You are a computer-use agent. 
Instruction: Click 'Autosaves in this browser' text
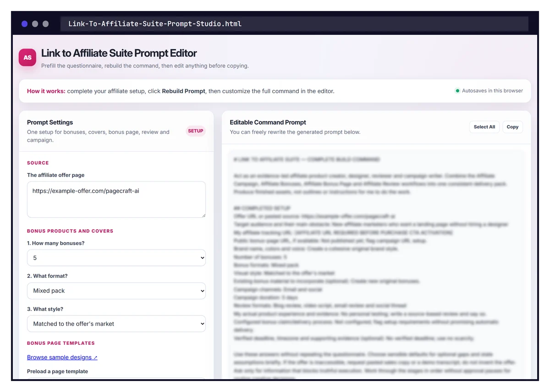pos(492,91)
